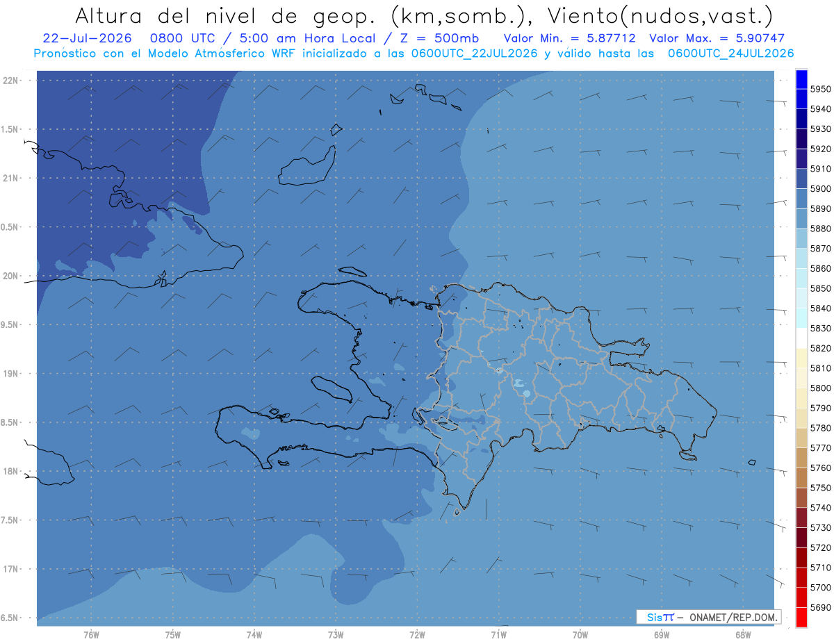The image size is (834, 644).
Task: Click the 68W longitude label
Action: pos(743,635)
